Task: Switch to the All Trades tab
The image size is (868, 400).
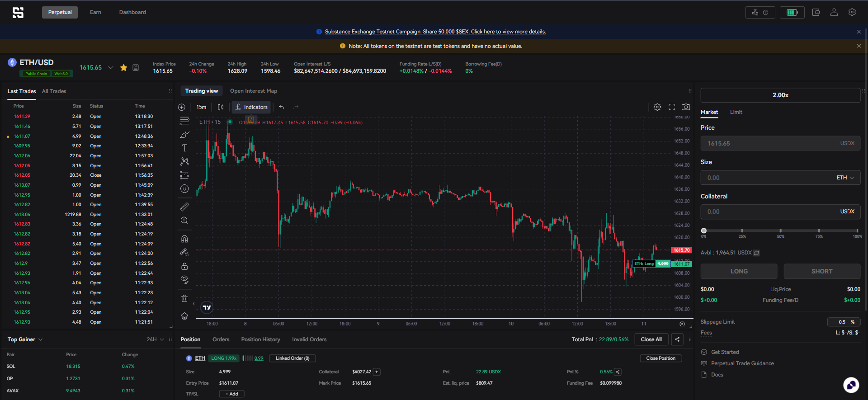Action: click(x=54, y=91)
